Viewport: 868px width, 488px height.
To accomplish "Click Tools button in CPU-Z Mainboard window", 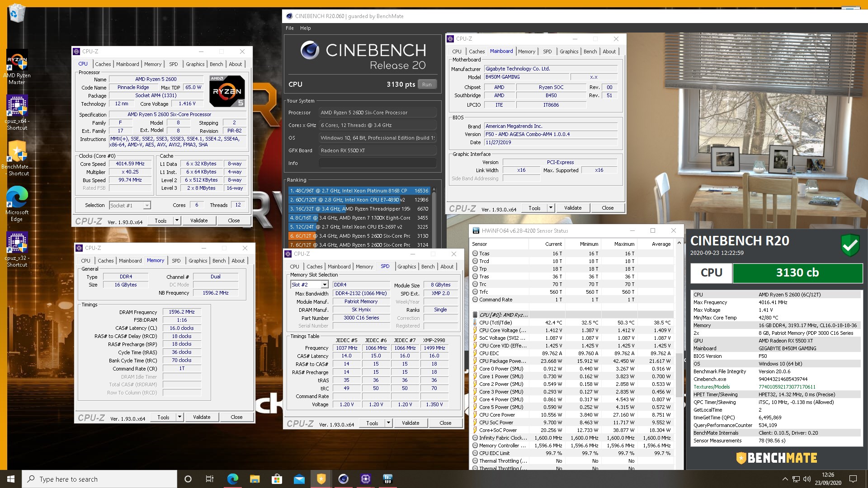I will (x=534, y=208).
